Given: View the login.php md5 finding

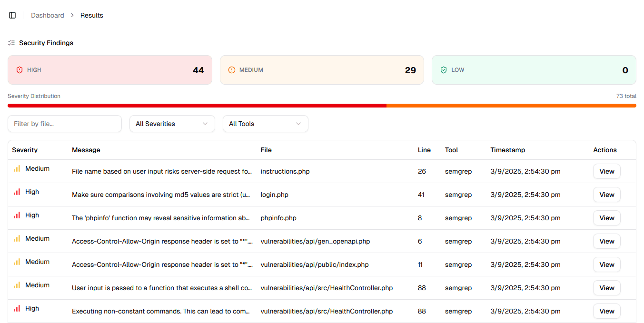Looking at the screenshot, I should (x=606, y=195).
